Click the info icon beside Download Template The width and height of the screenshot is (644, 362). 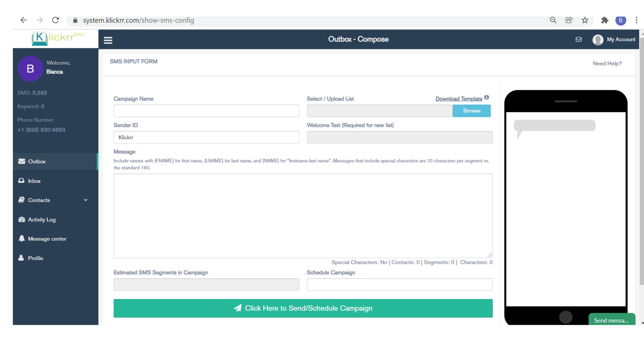click(486, 98)
